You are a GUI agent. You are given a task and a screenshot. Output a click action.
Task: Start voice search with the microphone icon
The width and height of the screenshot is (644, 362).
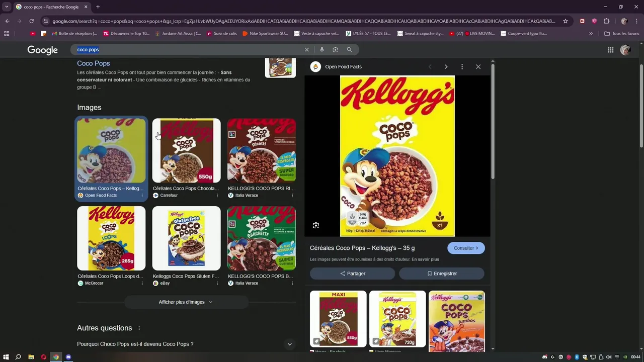(x=321, y=50)
